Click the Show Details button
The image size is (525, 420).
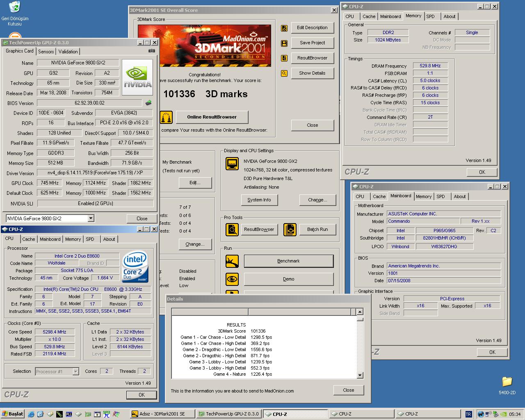[x=312, y=73]
